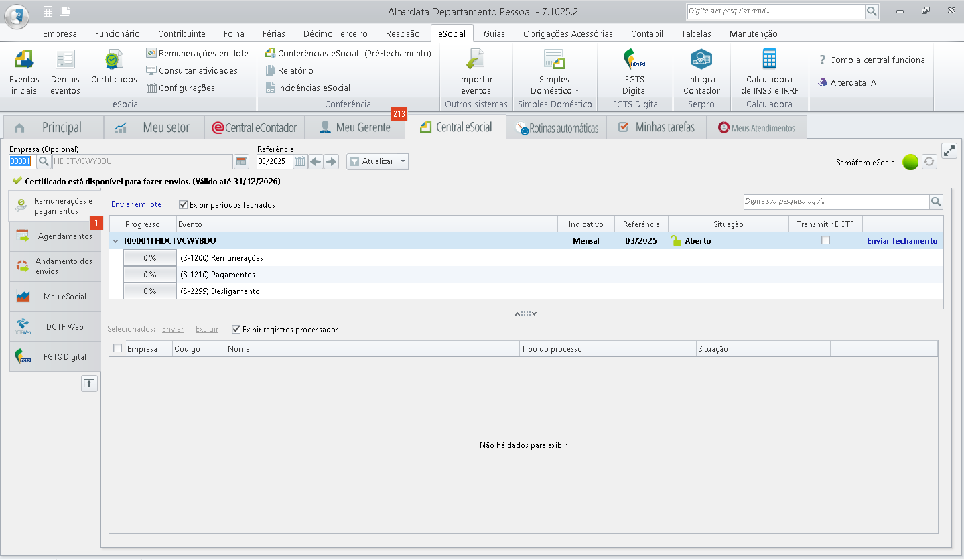
Task: Open Obrigações Acessórias menu
Action: (568, 33)
